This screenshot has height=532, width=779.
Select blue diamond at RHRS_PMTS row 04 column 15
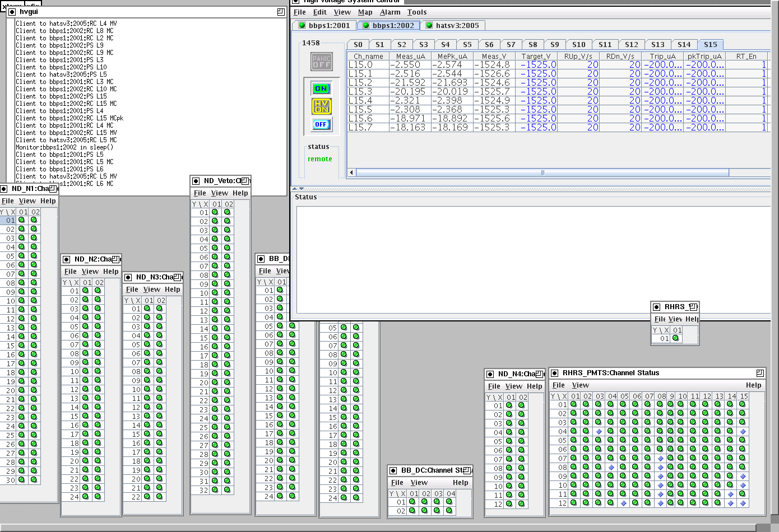coord(743,432)
